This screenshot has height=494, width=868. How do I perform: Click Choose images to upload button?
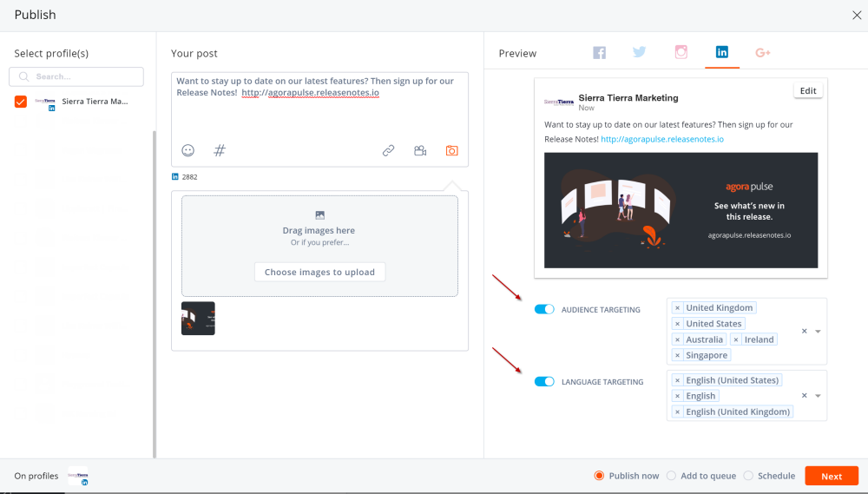point(320,272)
